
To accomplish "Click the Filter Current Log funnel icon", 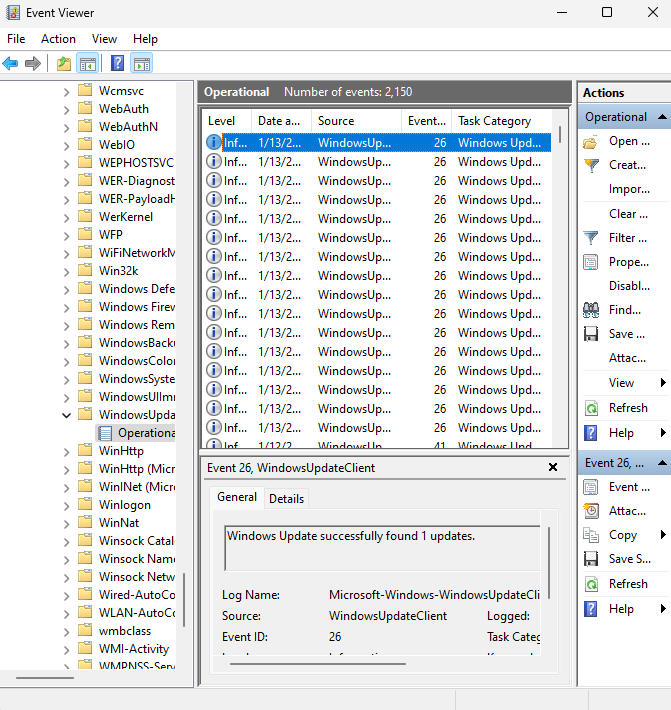I will tap(590, 238).
